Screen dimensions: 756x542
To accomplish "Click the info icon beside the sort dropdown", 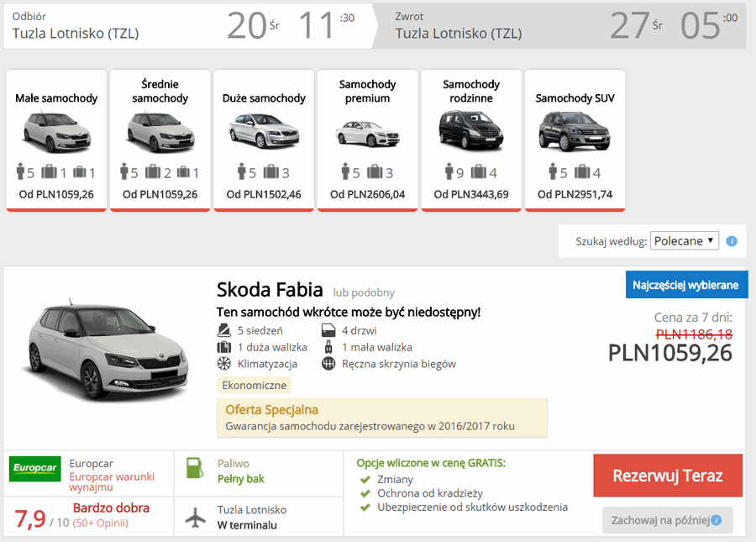I will pos(732,241).
